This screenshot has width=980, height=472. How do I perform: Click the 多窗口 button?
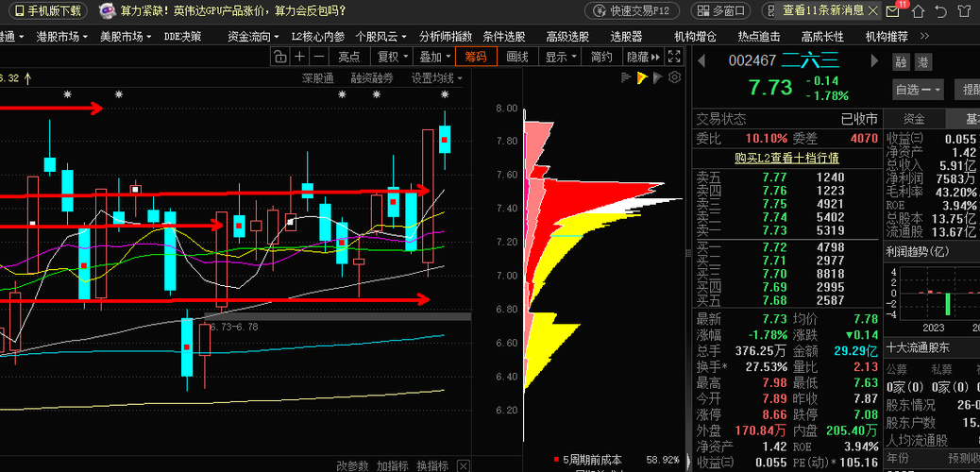click(x=720, y=10)
